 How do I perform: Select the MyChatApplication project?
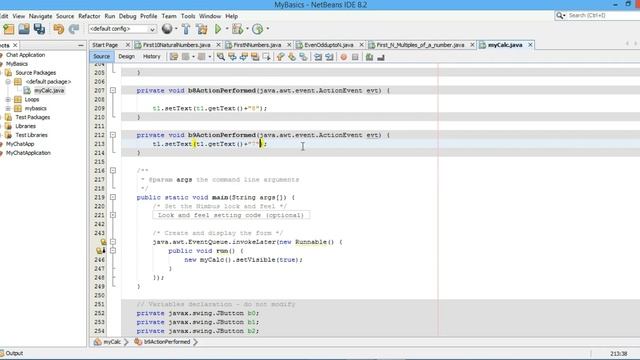click(28, 153)
